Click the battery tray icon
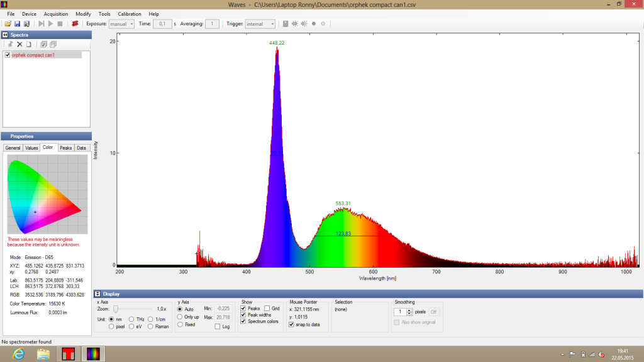Screen dimensions: 644x362 [x=583, y=354]
